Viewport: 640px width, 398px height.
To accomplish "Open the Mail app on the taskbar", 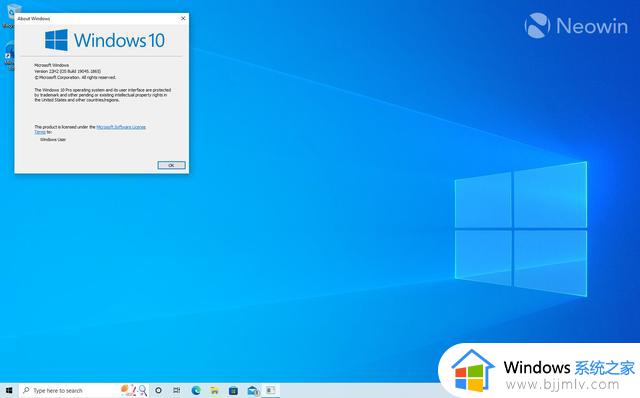I will pyautogui.click(x=252, y=391).
